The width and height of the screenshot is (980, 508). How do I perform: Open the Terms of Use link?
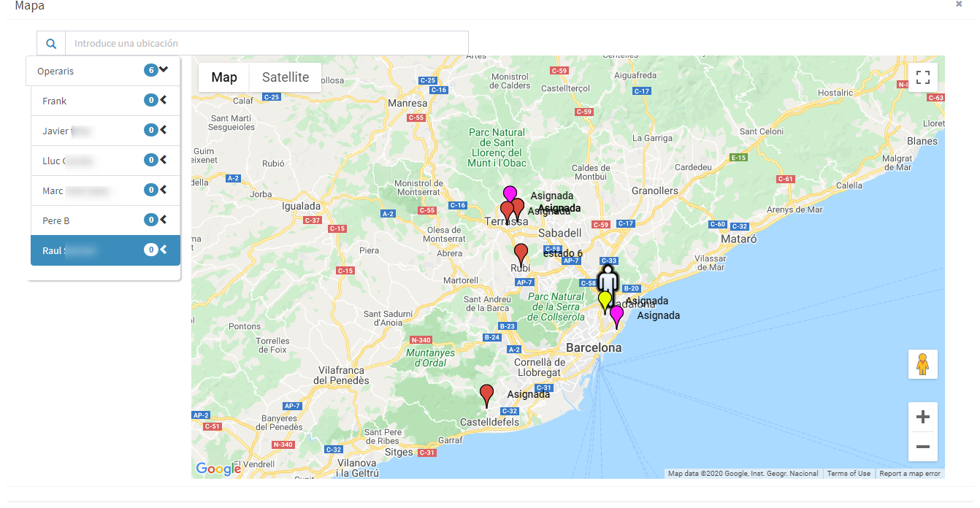point(848,474)
